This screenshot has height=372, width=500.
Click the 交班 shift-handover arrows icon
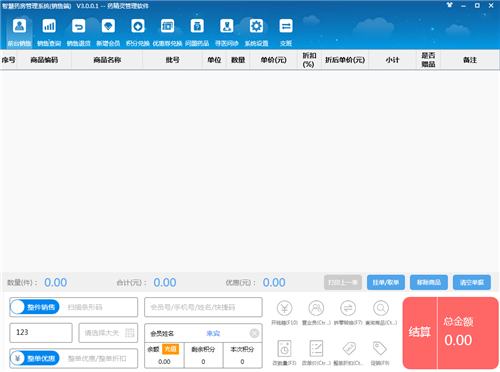286,26
